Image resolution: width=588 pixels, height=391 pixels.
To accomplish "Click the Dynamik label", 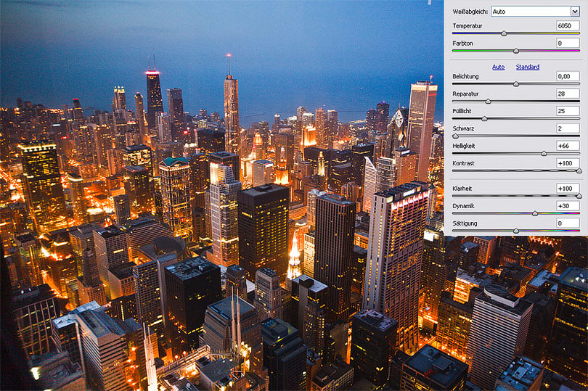I will pyautogui.click(x=463, y=206).
